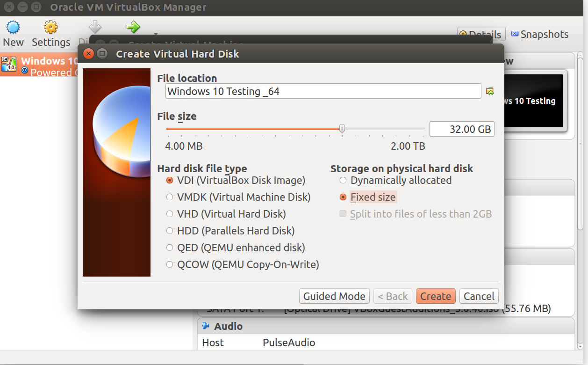588x365 pixels.
Task: Switch to Guided Mode
Action: tap(334, 296)
